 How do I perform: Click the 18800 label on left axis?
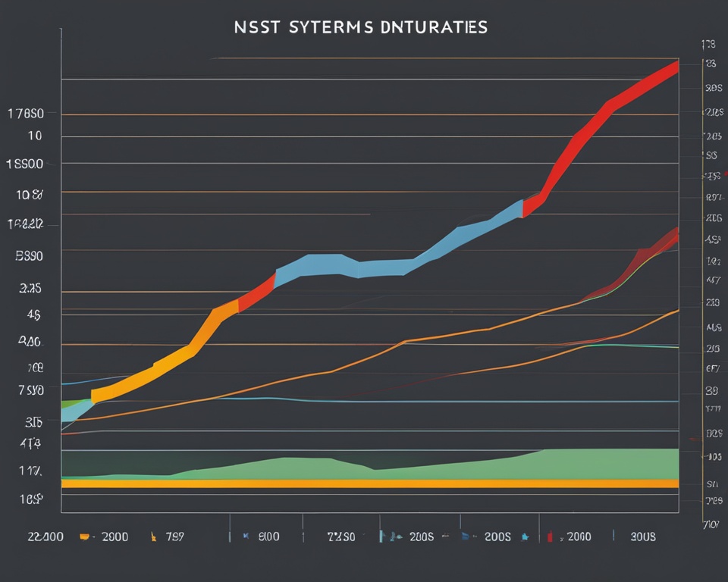(x=24, y=164)
